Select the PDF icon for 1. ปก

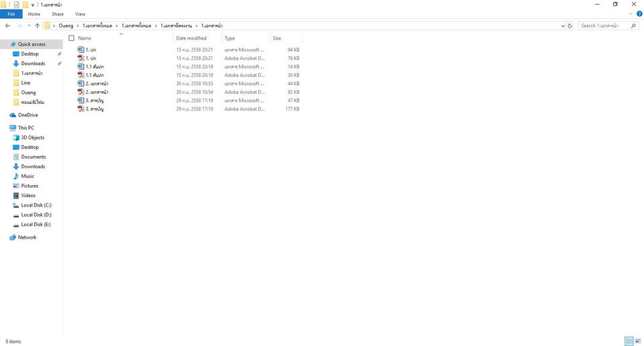click(81, 58)
